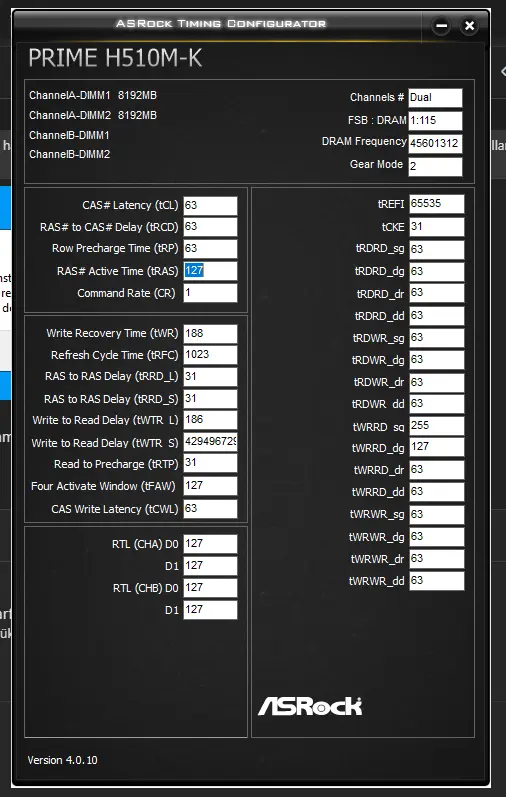The height and width of the screenshot is (797, 506).
Task: Click the CAS Write Latency (tCWL) field
Action: [210, 509]
